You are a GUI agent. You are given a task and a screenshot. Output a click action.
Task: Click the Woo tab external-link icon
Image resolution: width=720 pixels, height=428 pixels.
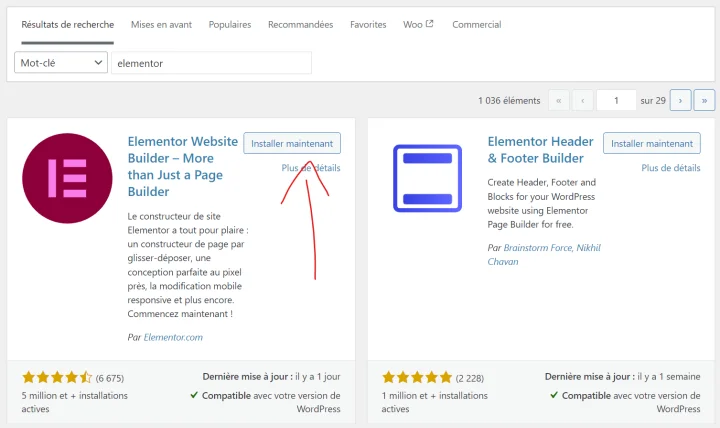(x=429, y=23)
